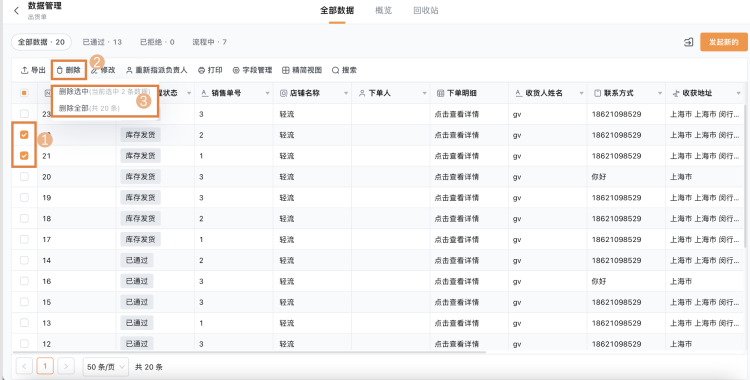750x380 pixels.
Task: Go to the next page arrow
Action: click(x=66, y=367)
